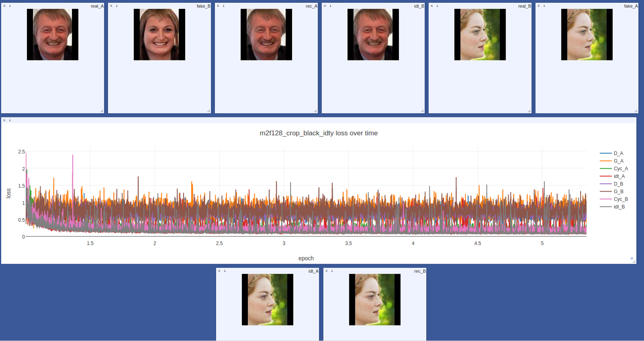
Task: Click the fake_B pane title
Action: pyautogui.click(x=204, y=6)
